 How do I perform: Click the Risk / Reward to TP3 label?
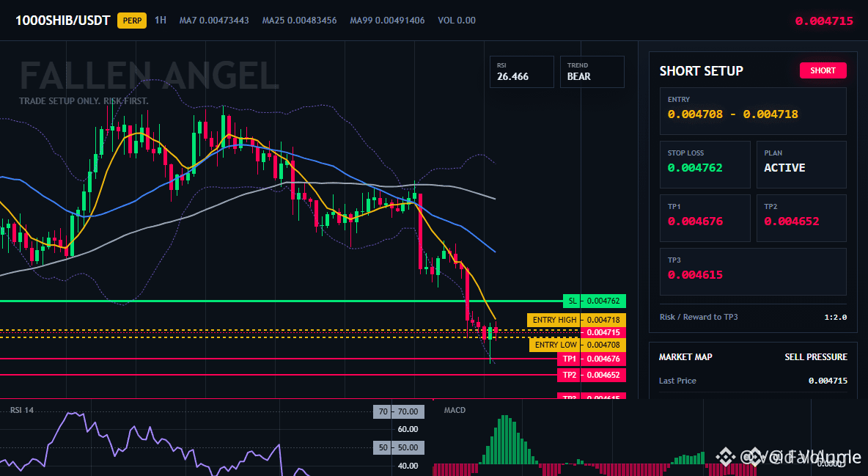tap(699, 317)
